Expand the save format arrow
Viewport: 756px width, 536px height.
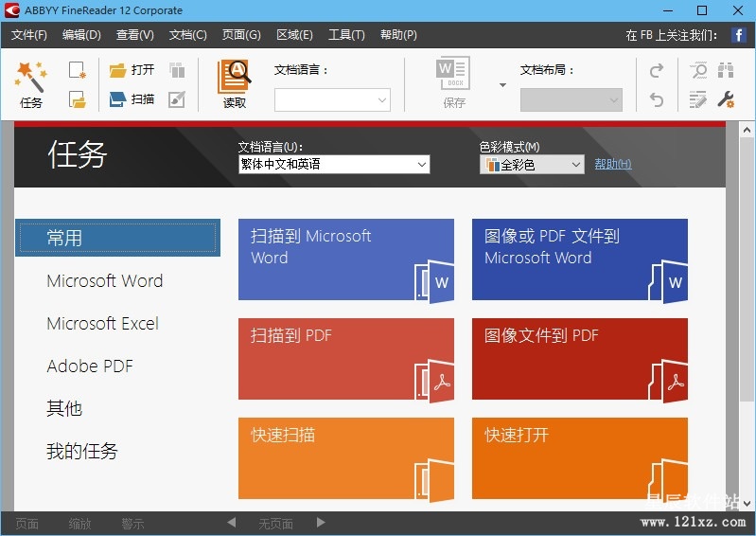(x=502, y=85)
